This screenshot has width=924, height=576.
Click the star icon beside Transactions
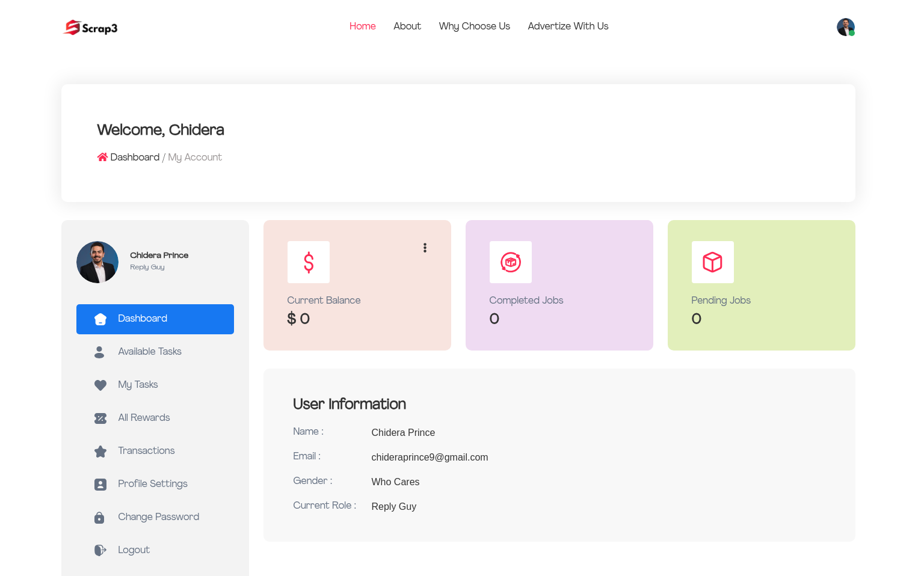(100, 451)
